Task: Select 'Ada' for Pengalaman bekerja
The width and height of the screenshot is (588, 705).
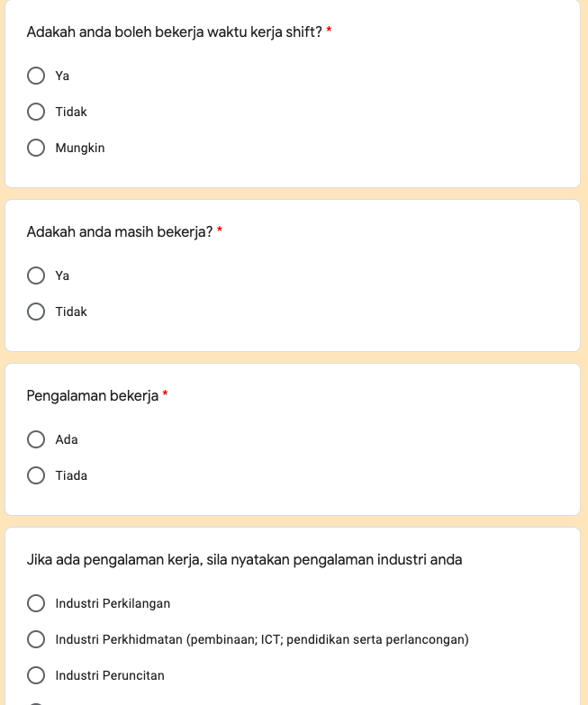Action: tap(36, 439)
